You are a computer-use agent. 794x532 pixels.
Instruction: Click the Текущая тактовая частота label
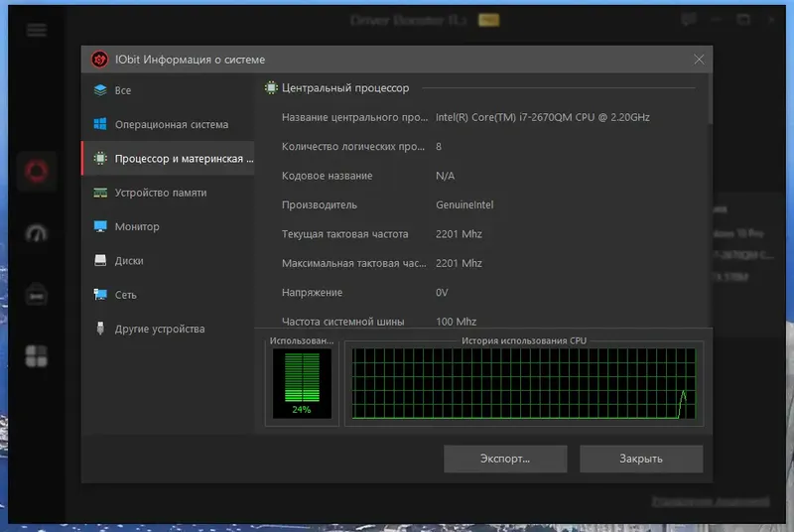tap(344, 234)
